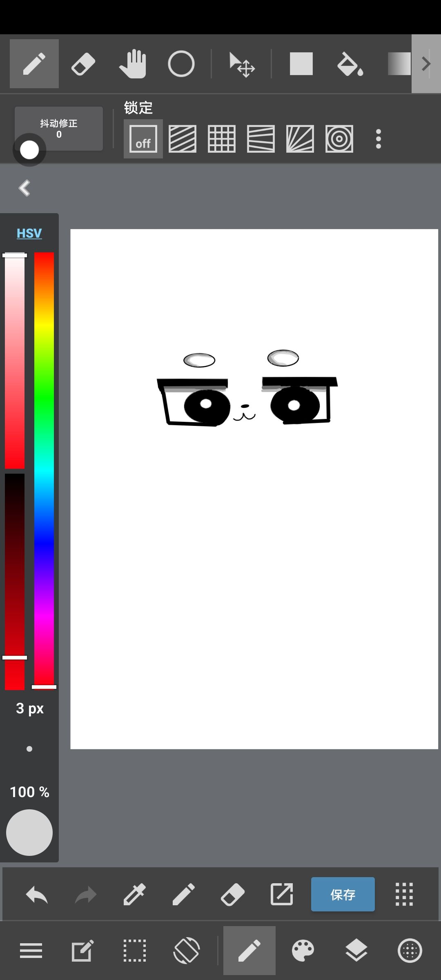Open the color palette panel
The image size is (441, 980).
point(303,951)
